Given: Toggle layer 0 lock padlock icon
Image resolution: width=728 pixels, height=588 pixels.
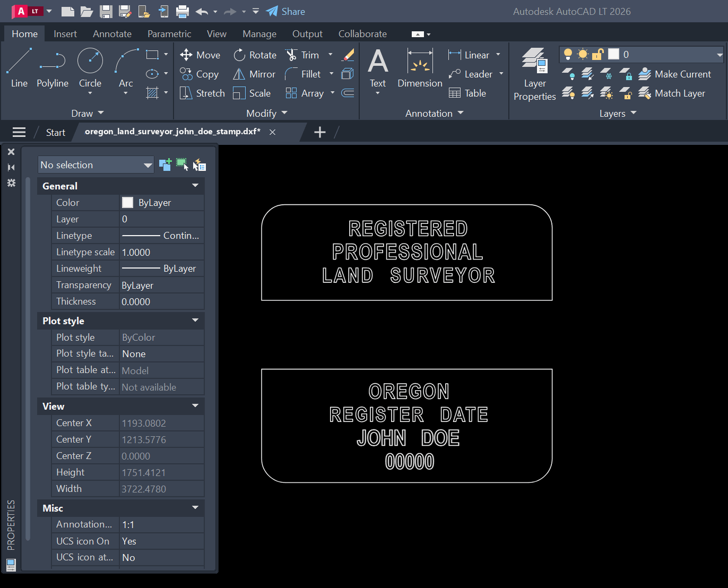Looking at the screenshot, I should [x=598, y=54].
